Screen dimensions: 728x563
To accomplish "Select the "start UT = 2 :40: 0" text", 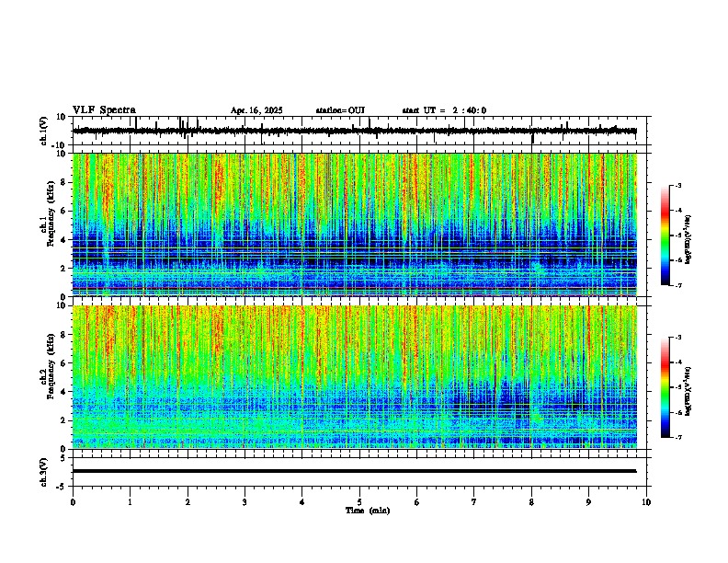I will coord(444,110).
